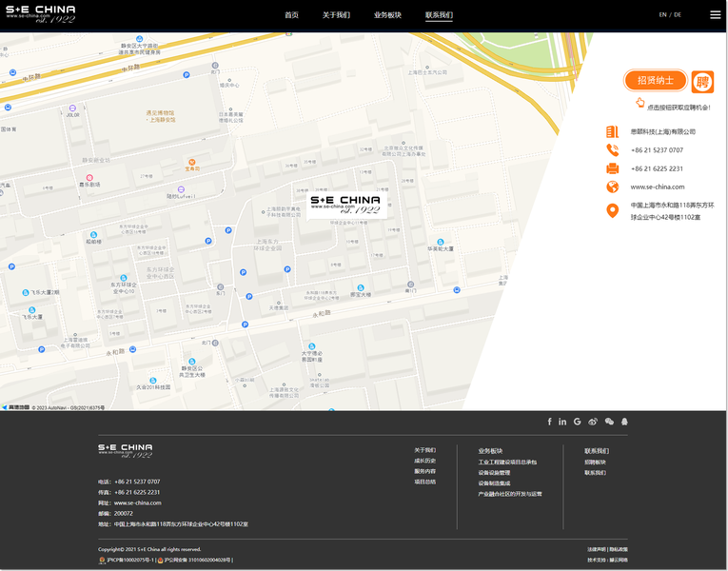The image size is (728, 571).
Task: Click the orange fax printer icon in the contact panel
Action: (x=613, y=168)
